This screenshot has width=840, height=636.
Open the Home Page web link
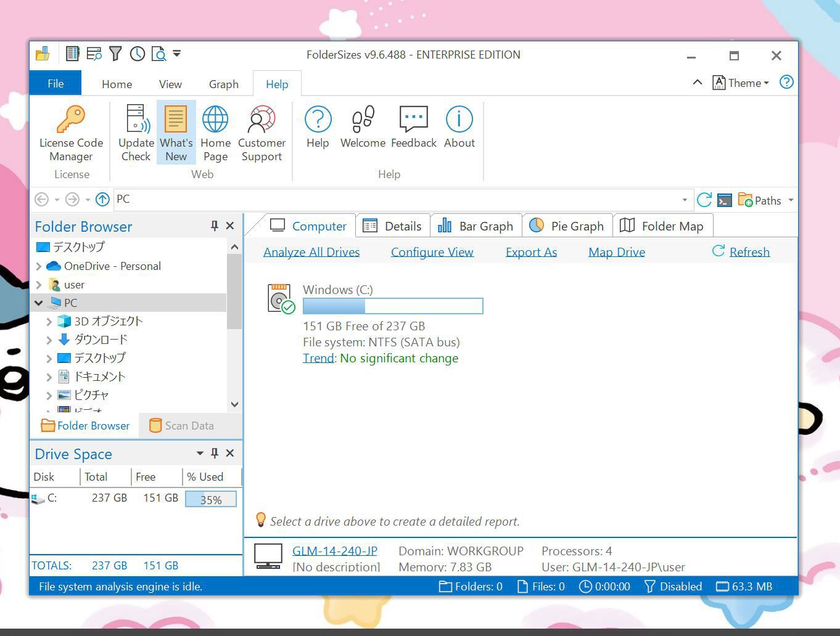coord(215,133)
